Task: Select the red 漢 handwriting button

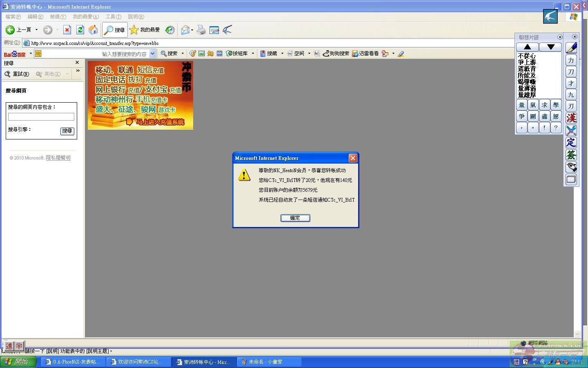Action: point(571,118)
